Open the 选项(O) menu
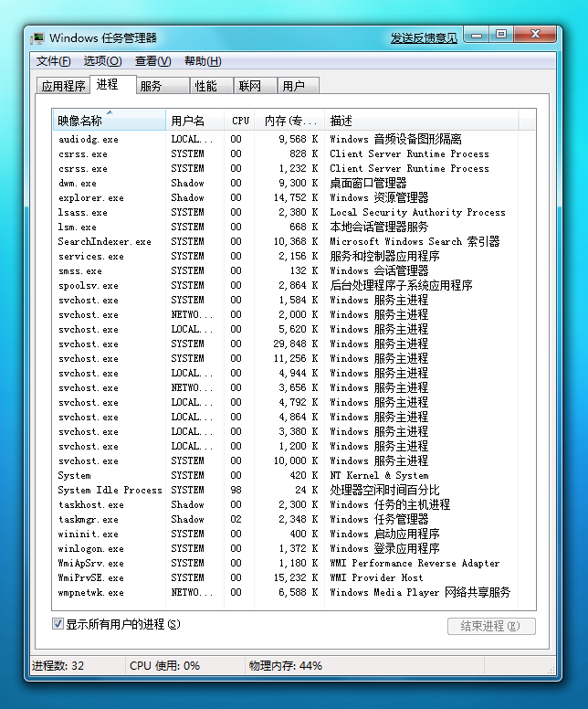The image size is (588, 709). (x=102, y=61)
